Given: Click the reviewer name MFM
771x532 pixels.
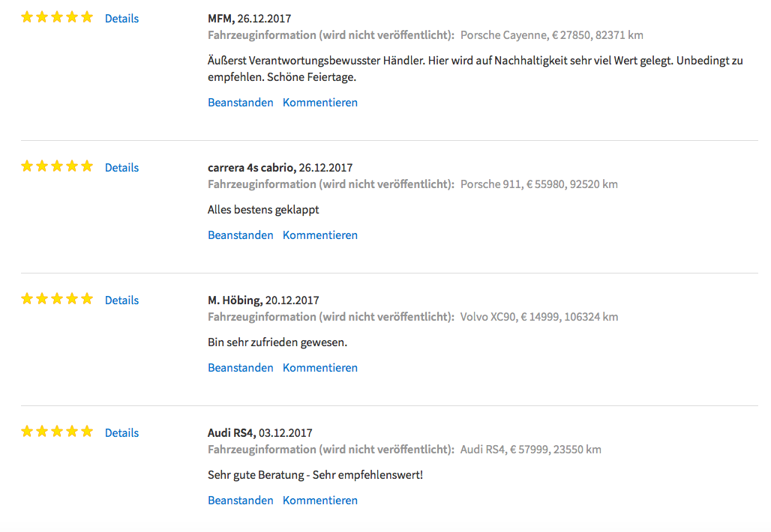Looking at the screenshot, I should [x=220, y=19].
